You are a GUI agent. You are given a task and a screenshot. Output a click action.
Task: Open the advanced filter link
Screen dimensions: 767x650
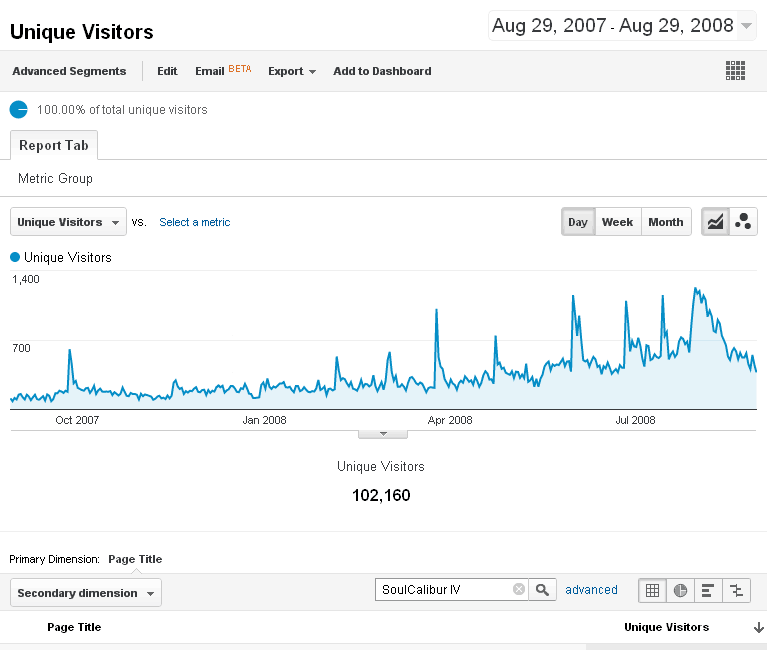[591, 590]
